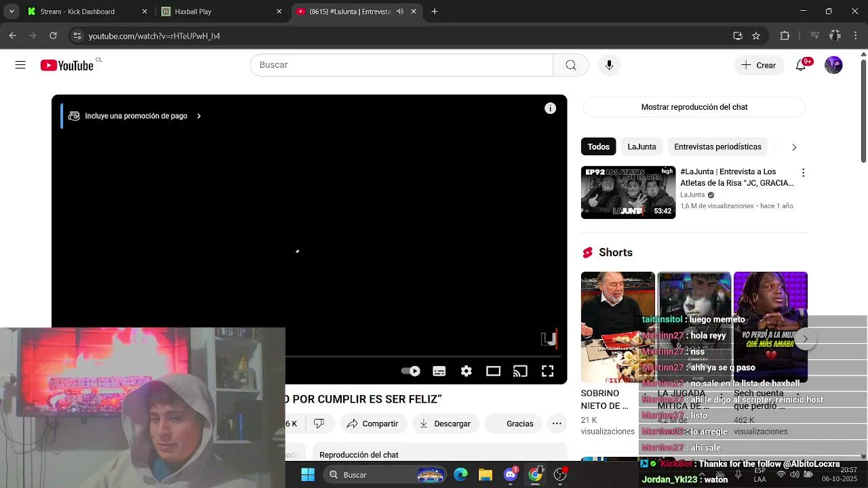Open more actions ellipsis under video

[x=557, y=424]
